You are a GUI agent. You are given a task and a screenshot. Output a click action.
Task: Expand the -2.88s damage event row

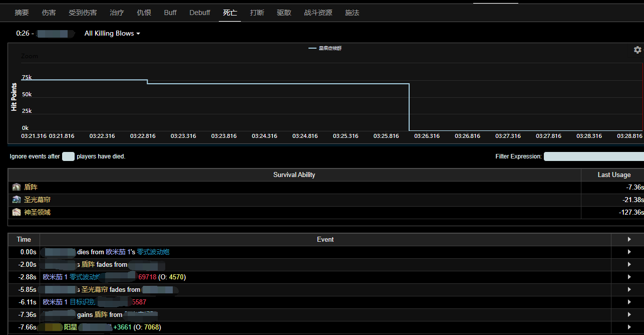click(x=629, y=277)
